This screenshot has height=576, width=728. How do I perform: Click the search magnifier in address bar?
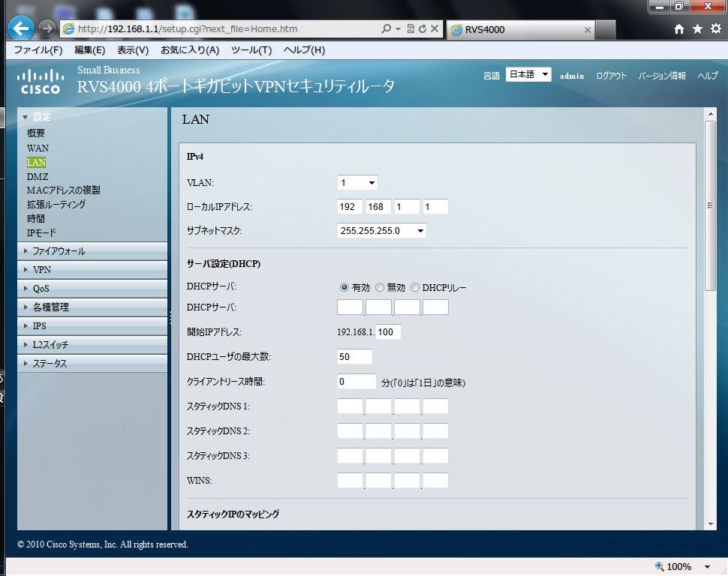pyautogui.click(x=386, y=28)
